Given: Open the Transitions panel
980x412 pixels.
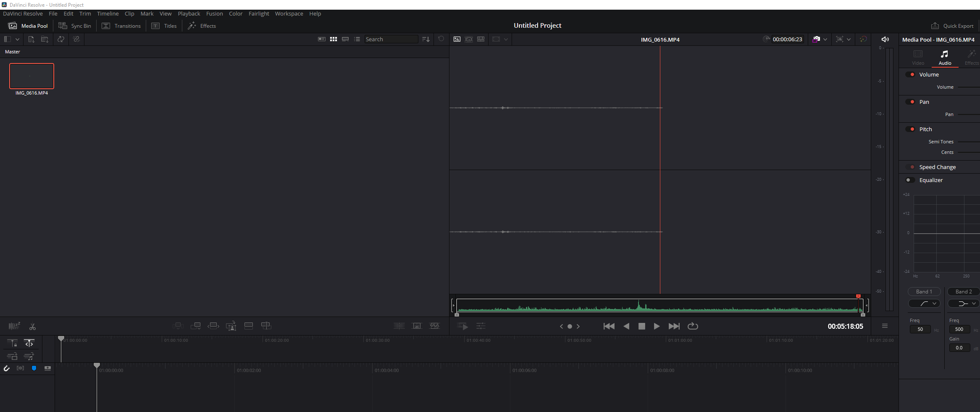Looking at the screenshot, I should coord(121,26).
